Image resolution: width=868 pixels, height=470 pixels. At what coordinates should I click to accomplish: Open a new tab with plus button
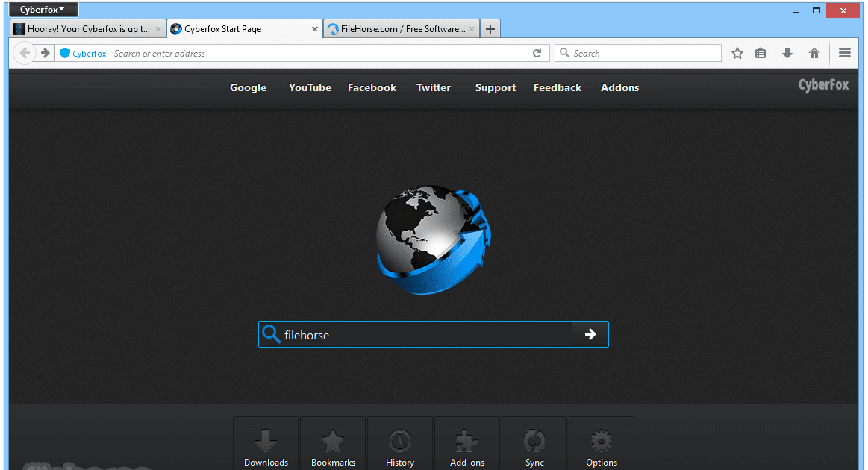click(x=490, y=29)
